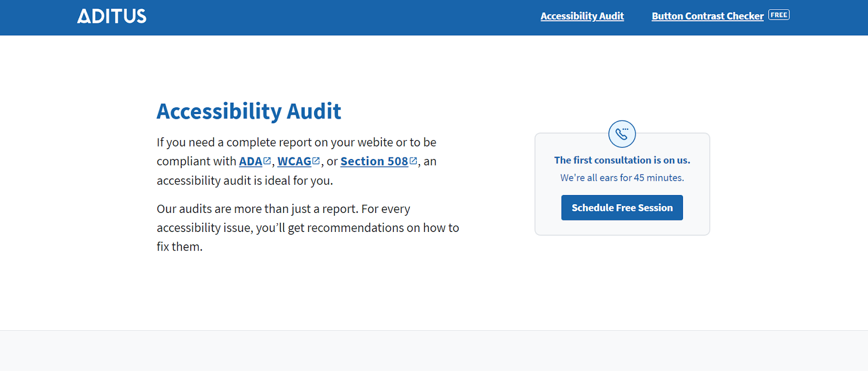This screenshot has height=371, width=868.
Task: Visit the Section 508 link text
Action: pyautogui.click(x=374, y=161)
